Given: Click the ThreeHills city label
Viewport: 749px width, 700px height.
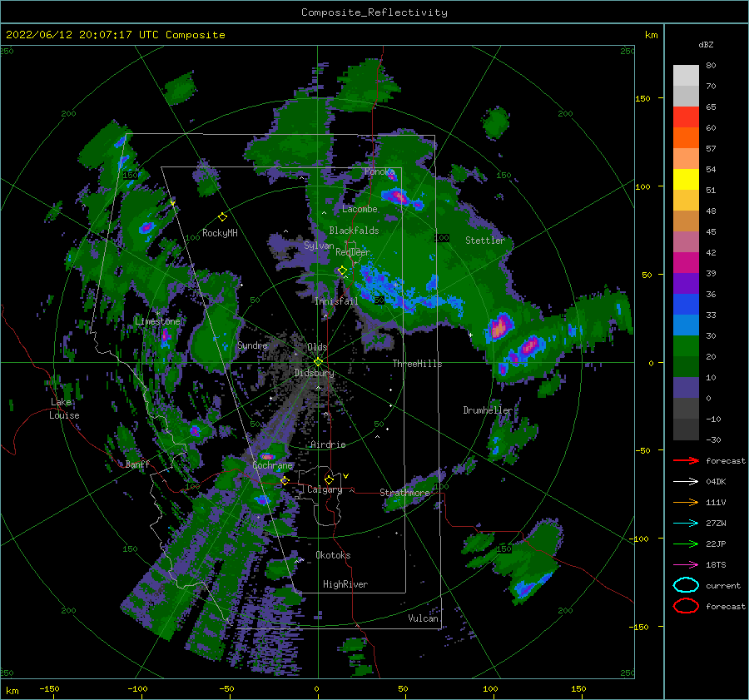Looking at the screenshot, I should [x=417, y=364].
